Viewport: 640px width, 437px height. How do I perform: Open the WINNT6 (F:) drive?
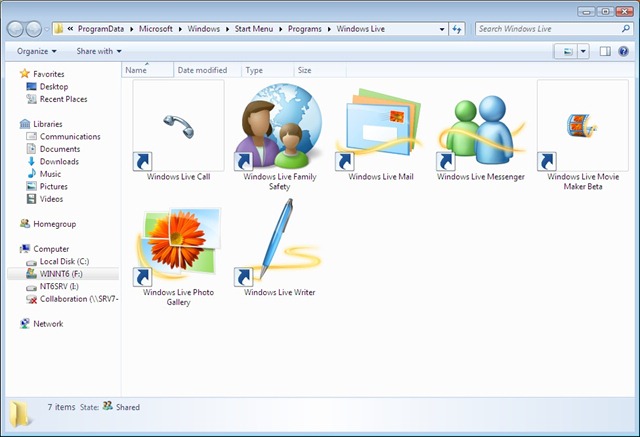[61, 274]
